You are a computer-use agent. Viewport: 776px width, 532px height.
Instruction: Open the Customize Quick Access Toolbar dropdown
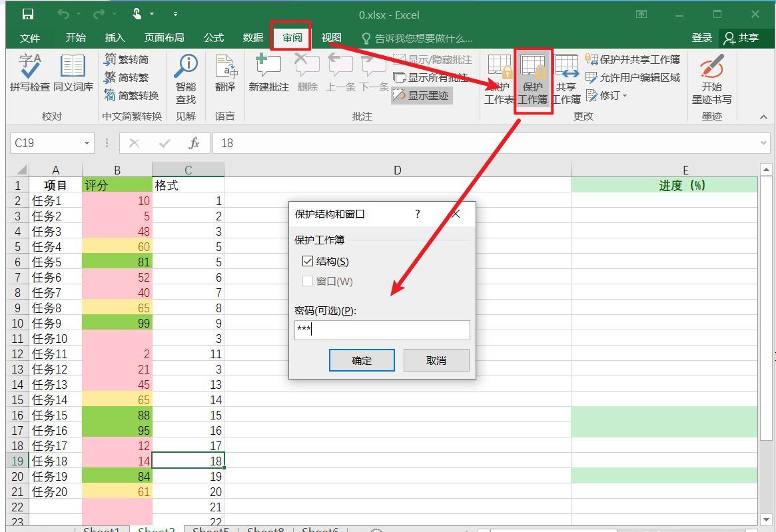[x=176, y=15]
